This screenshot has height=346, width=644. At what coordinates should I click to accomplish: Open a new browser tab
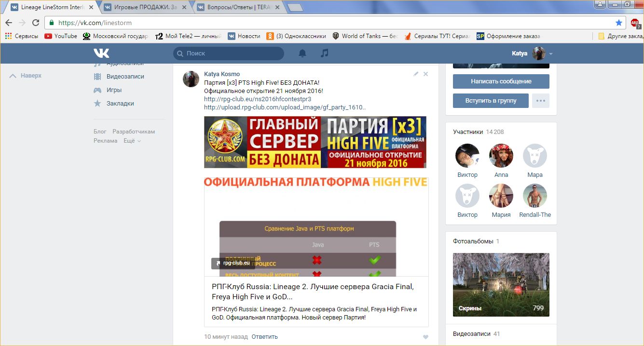pos(295,8)
